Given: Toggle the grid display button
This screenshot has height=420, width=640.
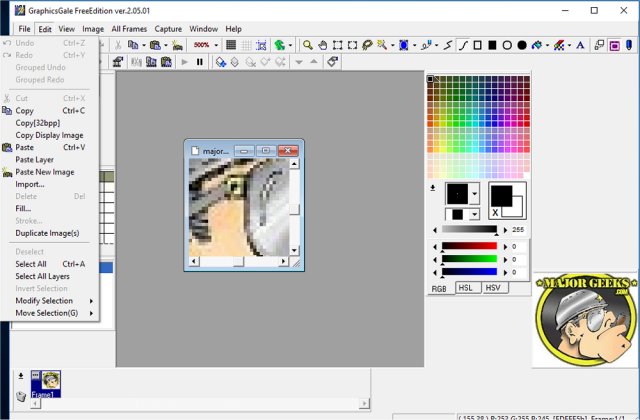Looking at the screenshot, I should tap(231, 45).
